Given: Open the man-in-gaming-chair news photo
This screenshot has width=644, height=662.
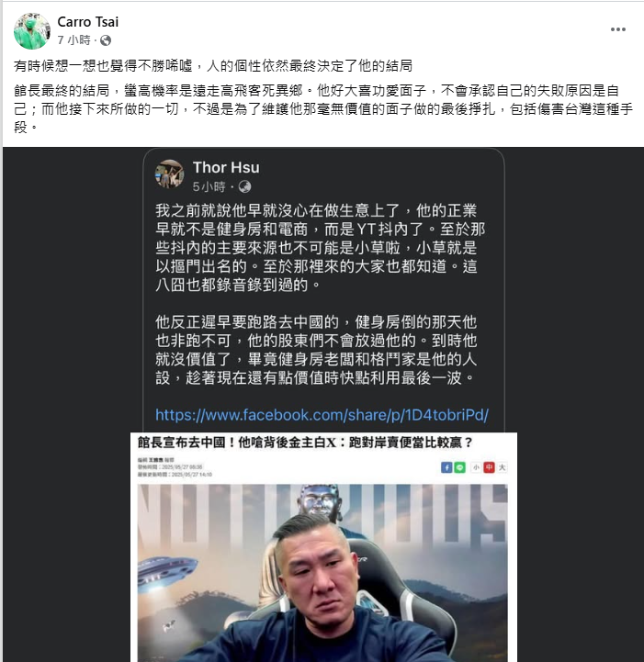Looking at the screenshot, I should point(322,573).
